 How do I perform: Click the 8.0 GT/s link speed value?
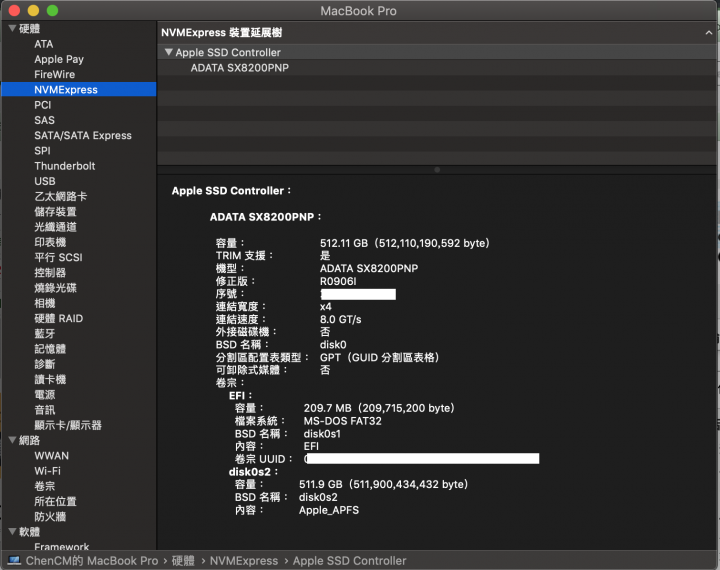340,319
